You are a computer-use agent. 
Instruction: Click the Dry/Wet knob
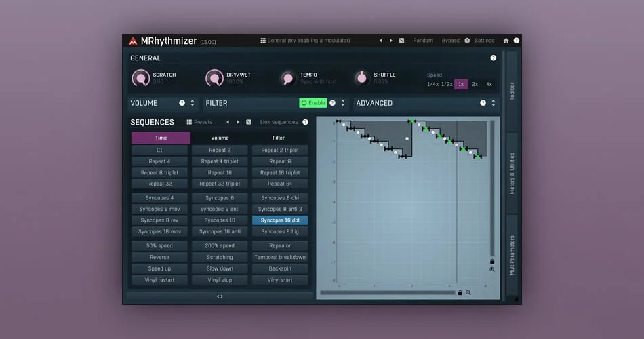point(214,78)
